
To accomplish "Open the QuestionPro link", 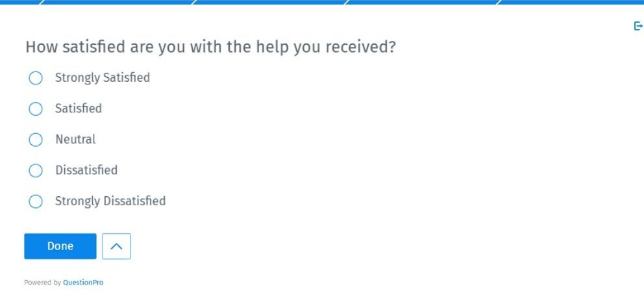I will [x=83, y=283].
